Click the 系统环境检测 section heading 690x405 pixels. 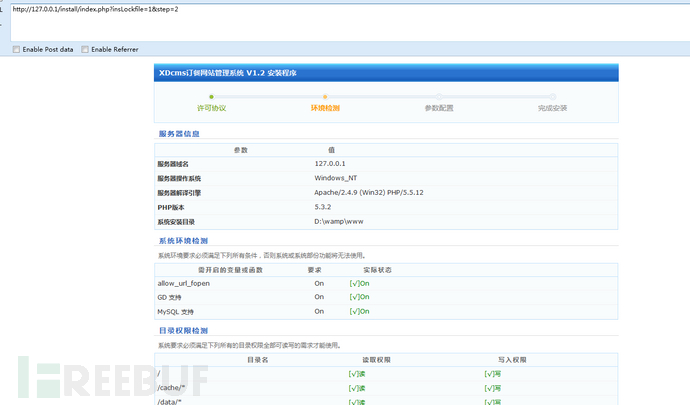[183, 241]
